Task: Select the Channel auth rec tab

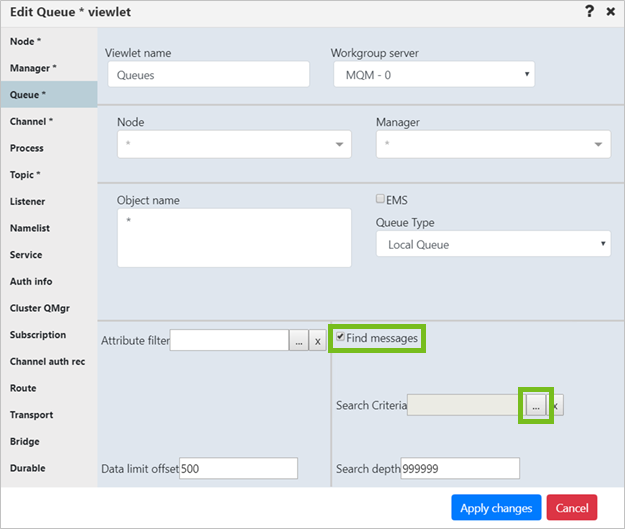Action: 49,362
